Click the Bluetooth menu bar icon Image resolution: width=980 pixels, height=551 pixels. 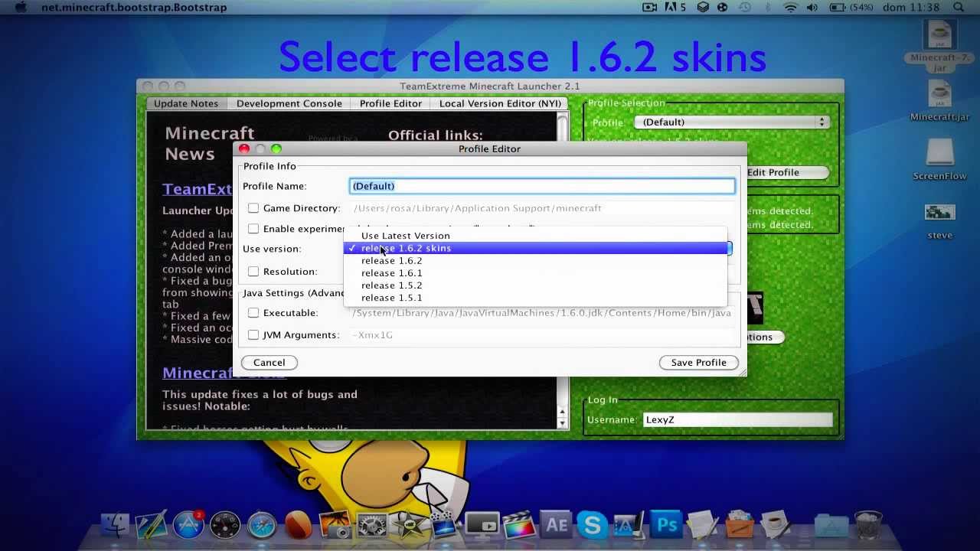[768, 7]
